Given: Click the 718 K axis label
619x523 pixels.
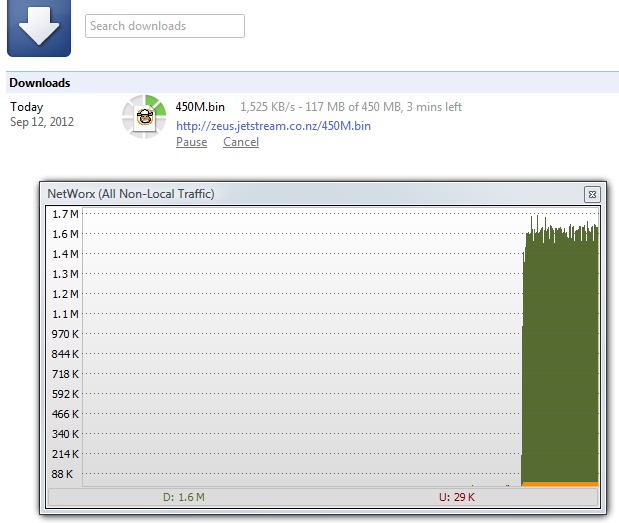Looking at the screenshot, I should coord(65,374).
